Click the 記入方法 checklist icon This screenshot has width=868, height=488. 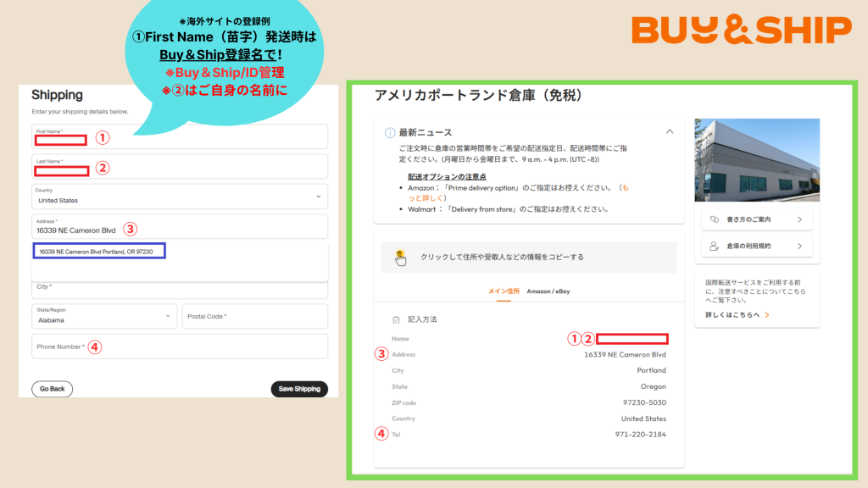click(x=396, y=319)
